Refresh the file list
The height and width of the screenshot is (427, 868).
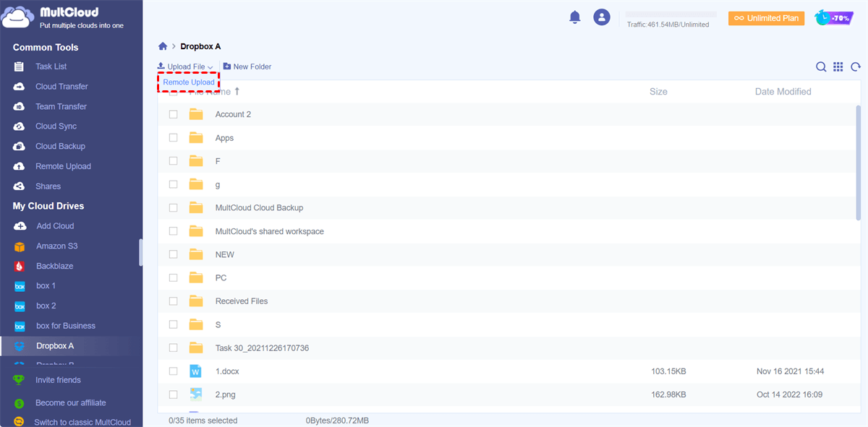[856, 66]
